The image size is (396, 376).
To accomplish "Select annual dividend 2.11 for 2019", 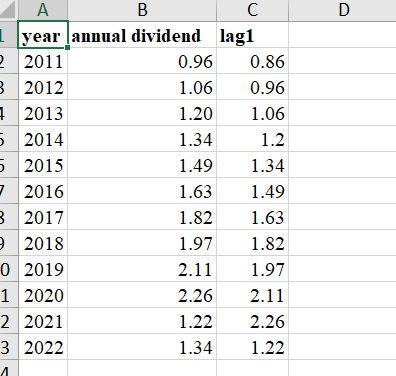I will click(142, 269).
